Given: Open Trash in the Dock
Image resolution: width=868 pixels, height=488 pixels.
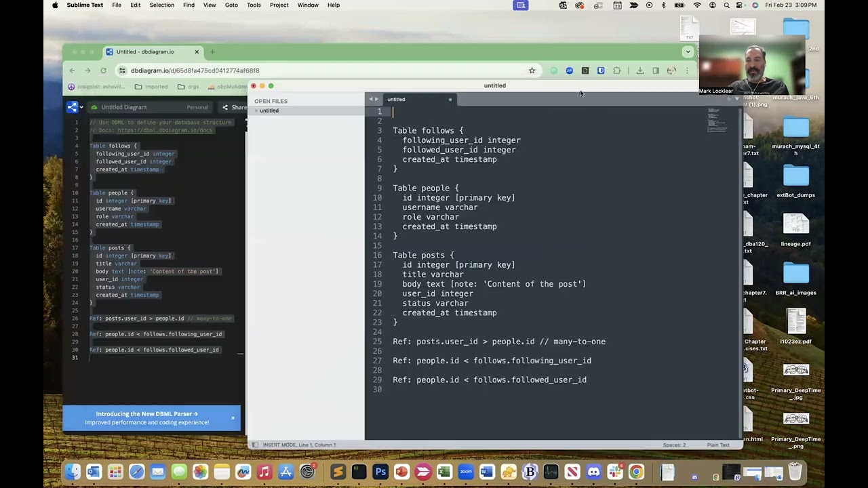Looking at the screenshot, I should pyautogui.click(x=795, y=472).
